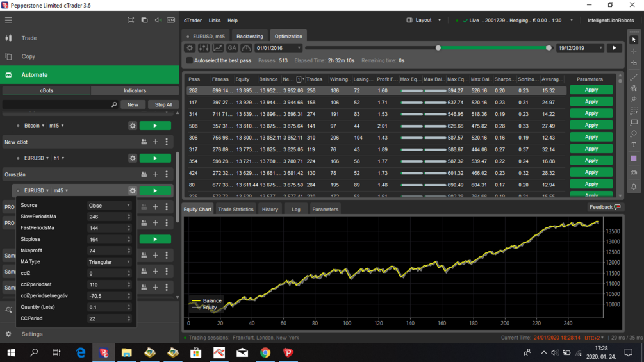
Task: Click the New cBot button
Action: [133, 104]
